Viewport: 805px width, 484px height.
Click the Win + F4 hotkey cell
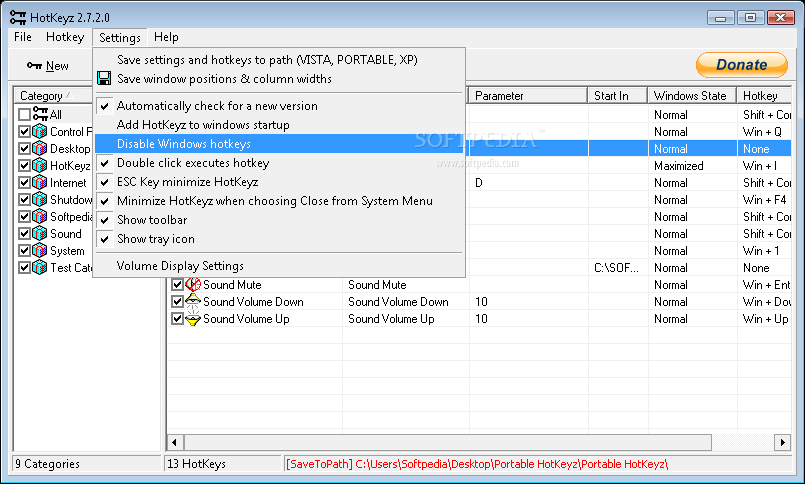764,200
